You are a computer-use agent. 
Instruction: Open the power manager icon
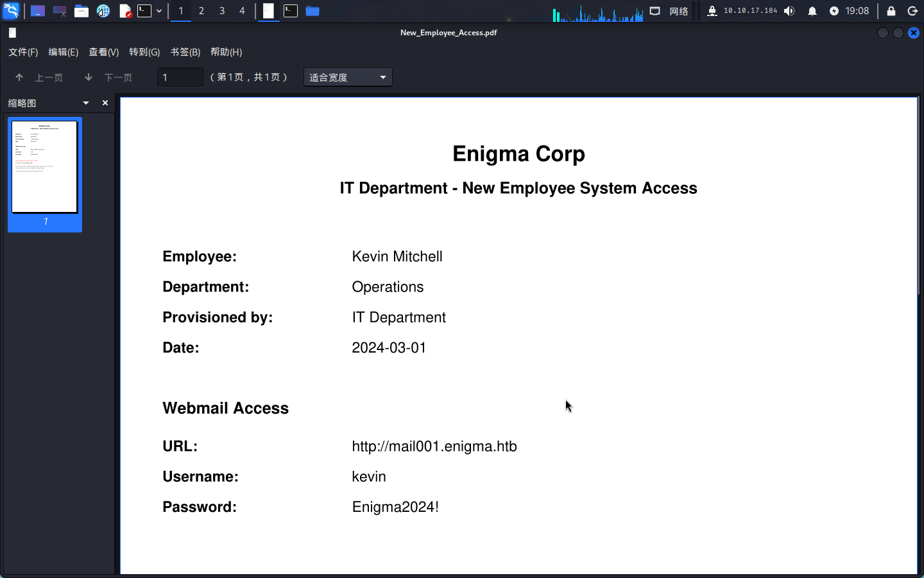[834, 11]
